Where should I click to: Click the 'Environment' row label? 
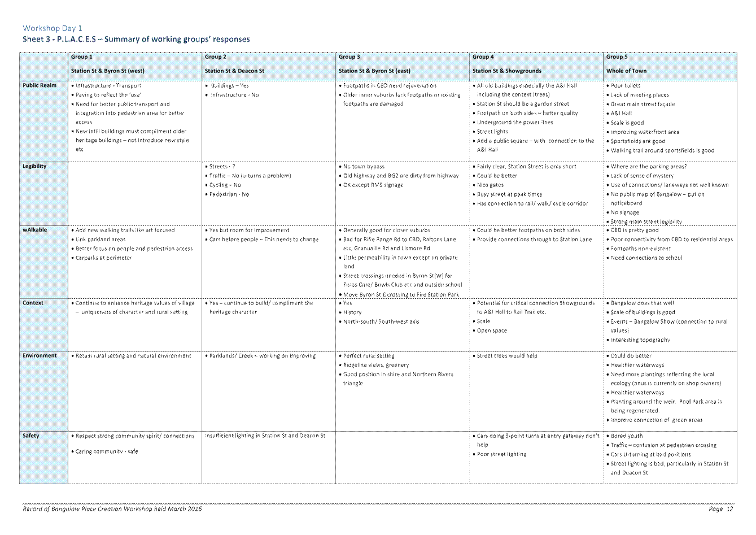pyautogui.click(x=40, y=355)
